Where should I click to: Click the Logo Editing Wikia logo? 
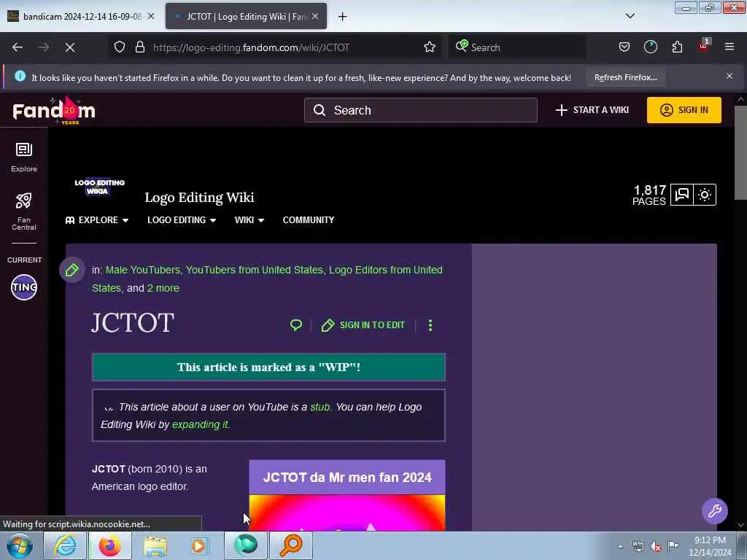point(99,187)
